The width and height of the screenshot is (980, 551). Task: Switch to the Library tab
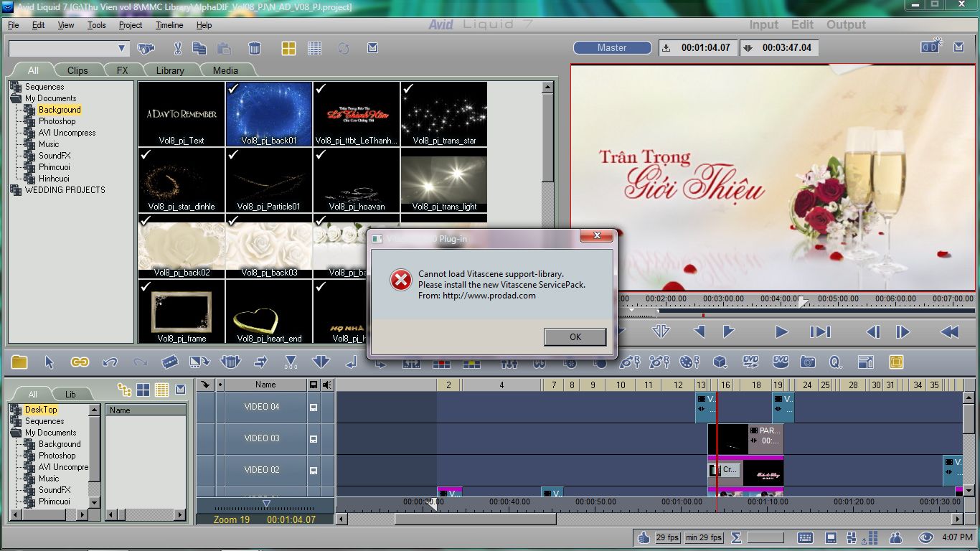170,70
